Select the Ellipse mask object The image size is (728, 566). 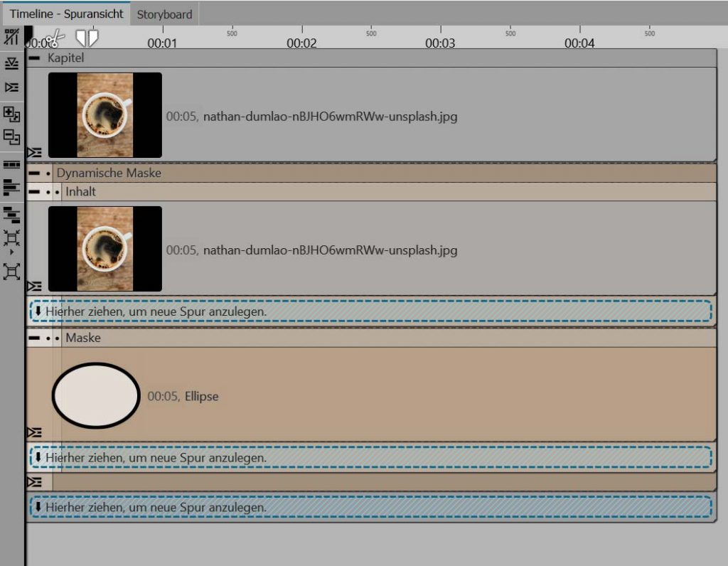[96, 396]
